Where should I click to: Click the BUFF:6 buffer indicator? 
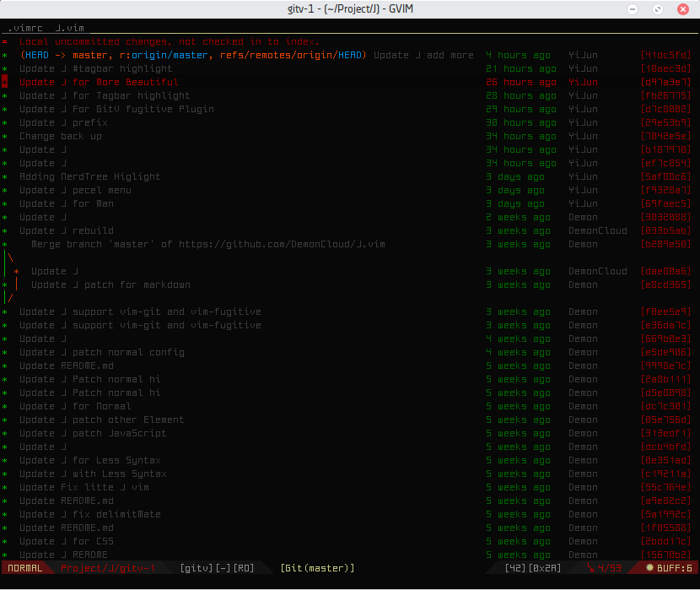(669, 568)
